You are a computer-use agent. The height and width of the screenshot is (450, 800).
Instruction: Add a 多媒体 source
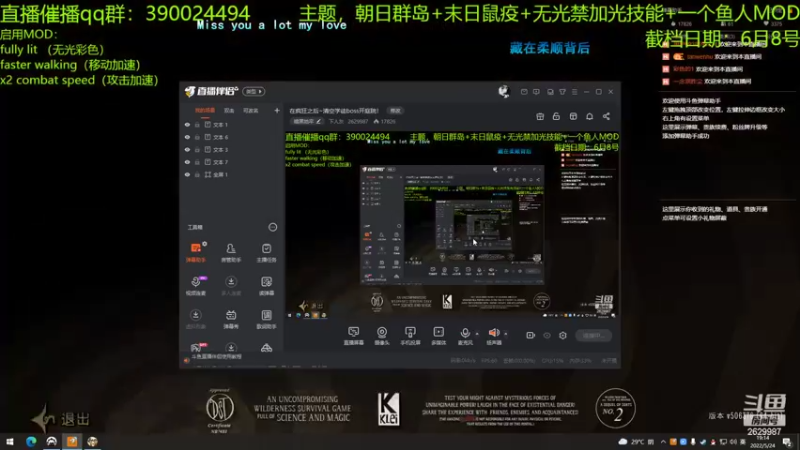[x=438, y=336]
